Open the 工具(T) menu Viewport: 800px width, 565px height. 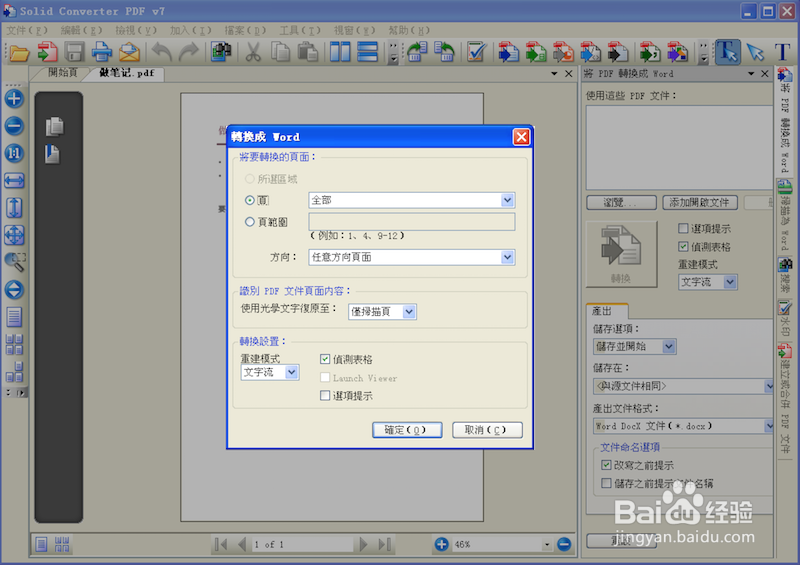pyautogui.click(x=300, y=31)
